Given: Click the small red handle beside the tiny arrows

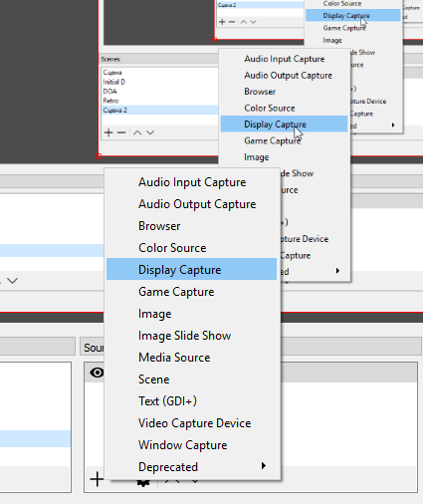Looking at the screenshot, I should pos(215,40).
